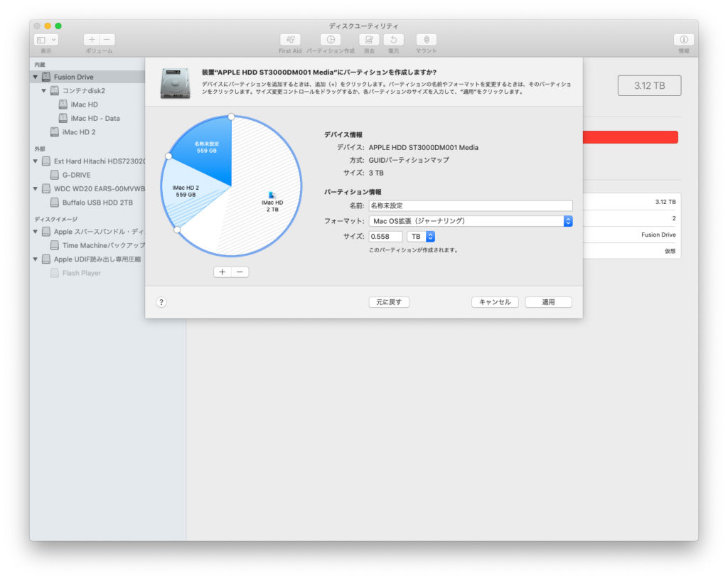This screenshot has height=580, width=728.
Task: Remove partition with the minus button below pie chart
Action: [x=240, y=272]
